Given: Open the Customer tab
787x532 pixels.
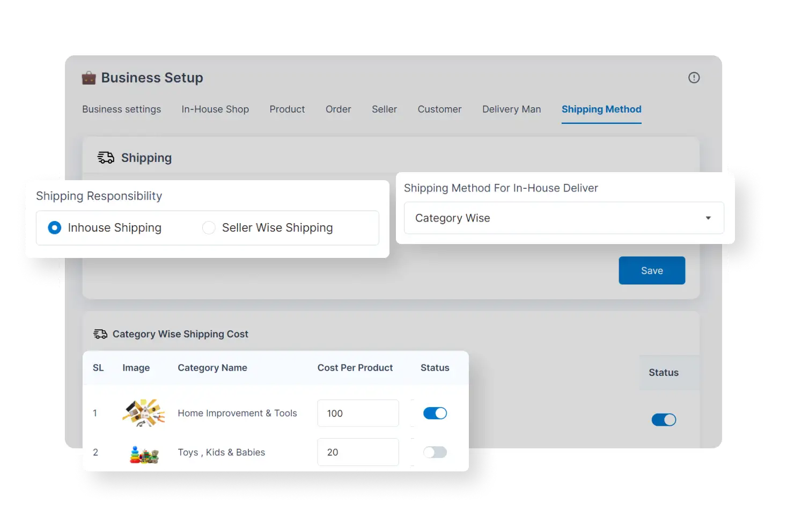Looking at the screenshot, I should click(439, 109).
